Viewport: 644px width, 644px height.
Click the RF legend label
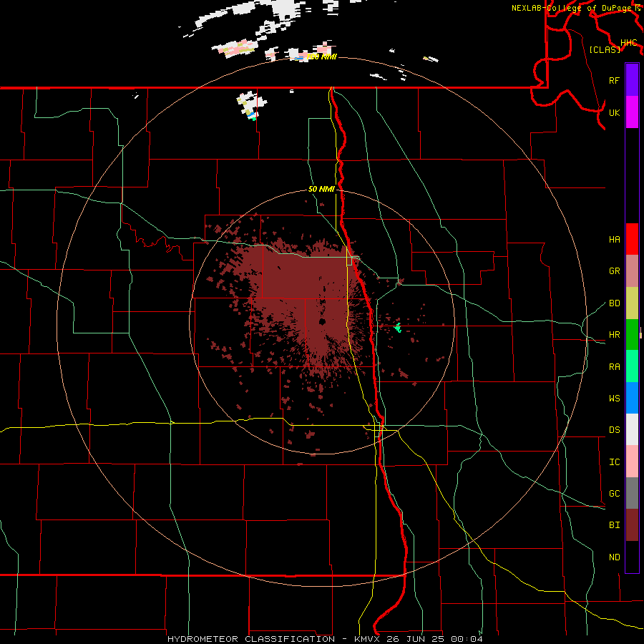(614, 80)
